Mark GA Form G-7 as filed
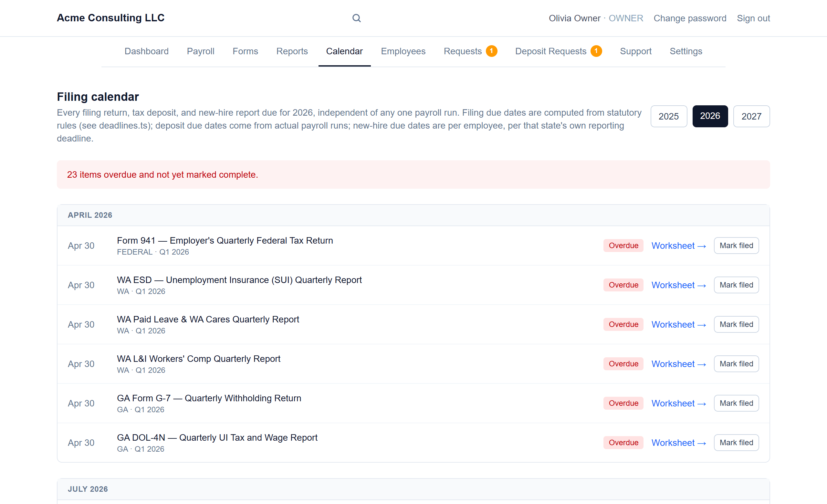This screenshot has height=504, width=827. click(x=736, y=403)
